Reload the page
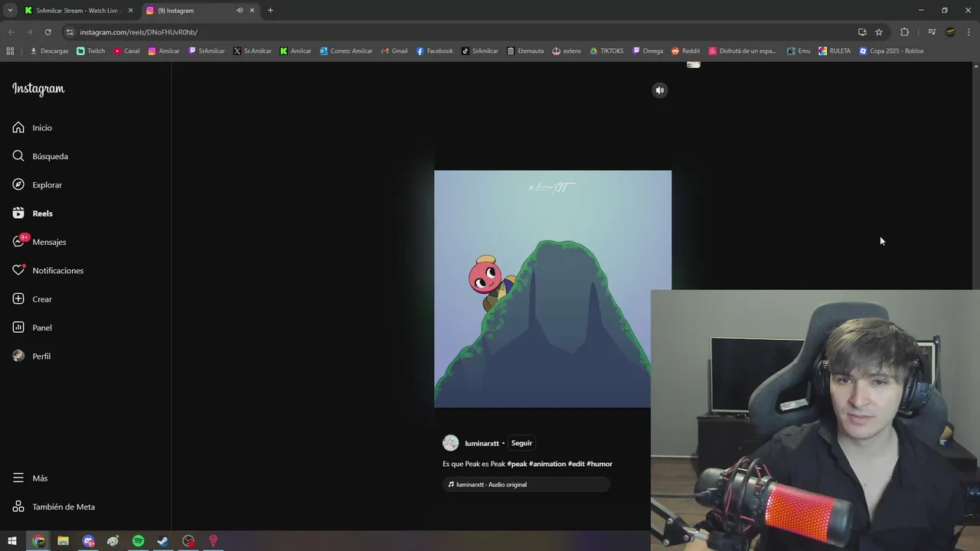980x551 pixels. tap(47, 32)
